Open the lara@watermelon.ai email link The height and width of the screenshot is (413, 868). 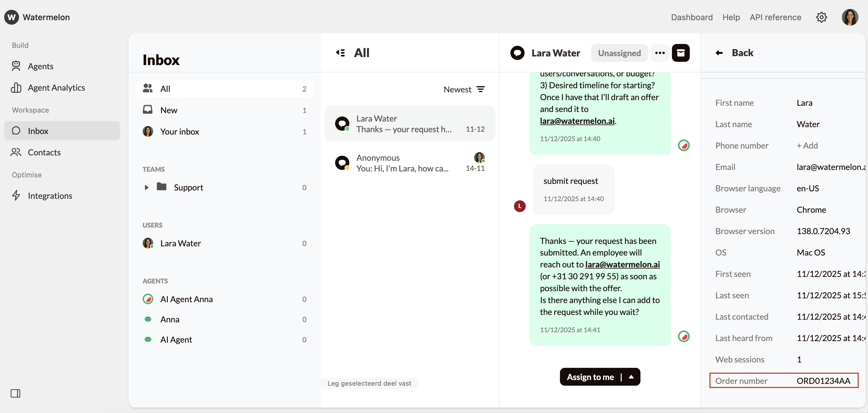(x=577, y=121)
